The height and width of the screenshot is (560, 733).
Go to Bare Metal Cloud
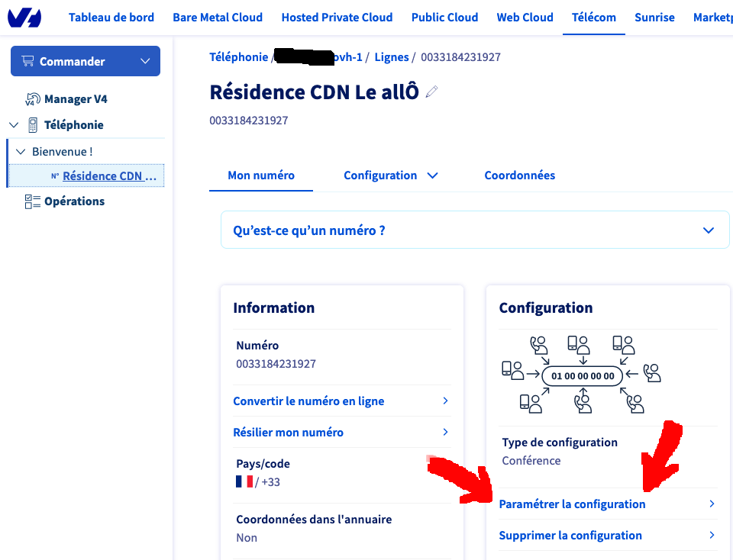(218, 18)
